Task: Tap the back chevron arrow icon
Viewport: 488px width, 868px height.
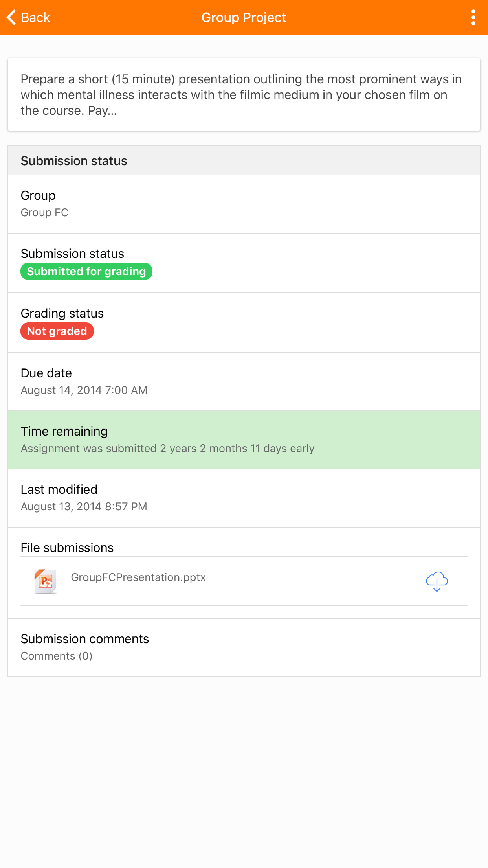Action: pos(11,17)
